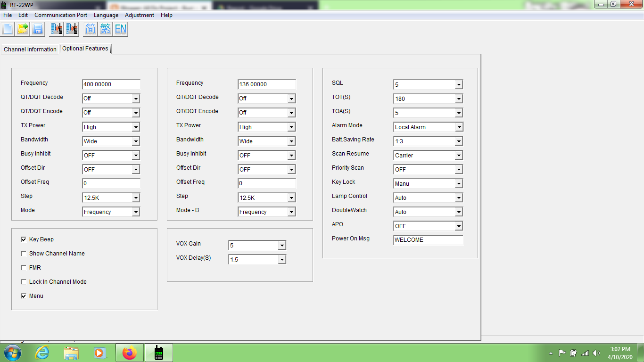
Task: Switch language with the EN icon
Action: pyautogui.click(x=121, y=29)
